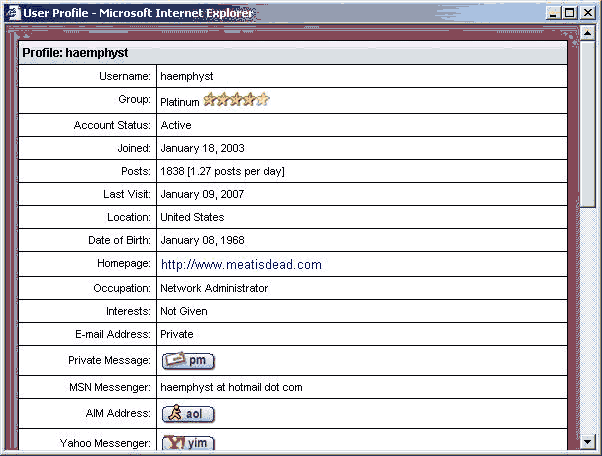Screen dimensions: 602x456
Task: Click the 'Account Status:' label
Action: coord(112,125)
